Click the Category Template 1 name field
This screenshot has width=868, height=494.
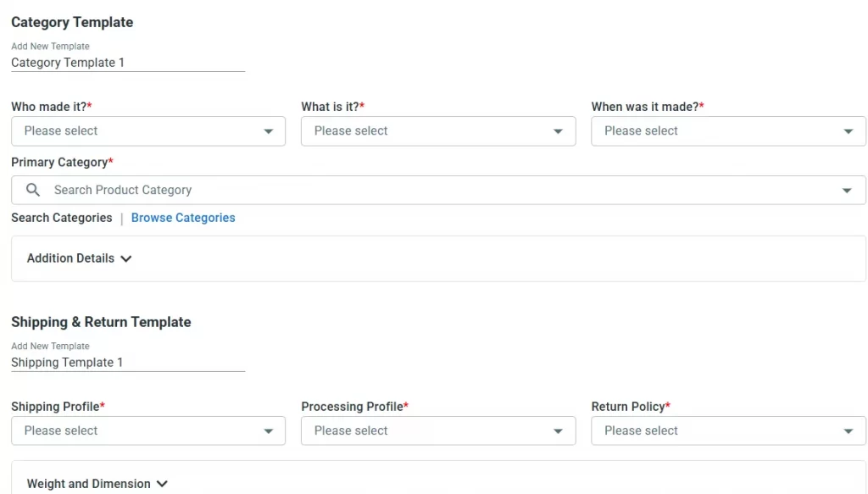pyautogui.click(x=127, y=62)
